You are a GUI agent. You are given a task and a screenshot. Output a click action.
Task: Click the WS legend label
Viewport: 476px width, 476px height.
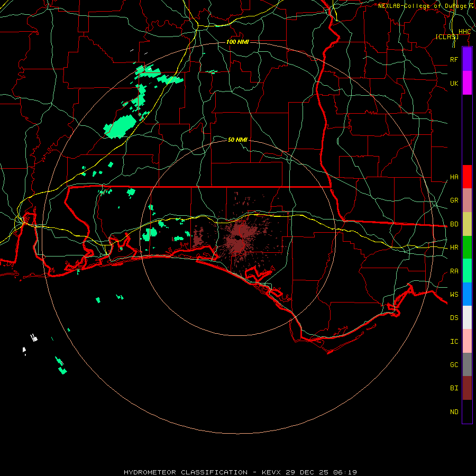tap(454, 295)
